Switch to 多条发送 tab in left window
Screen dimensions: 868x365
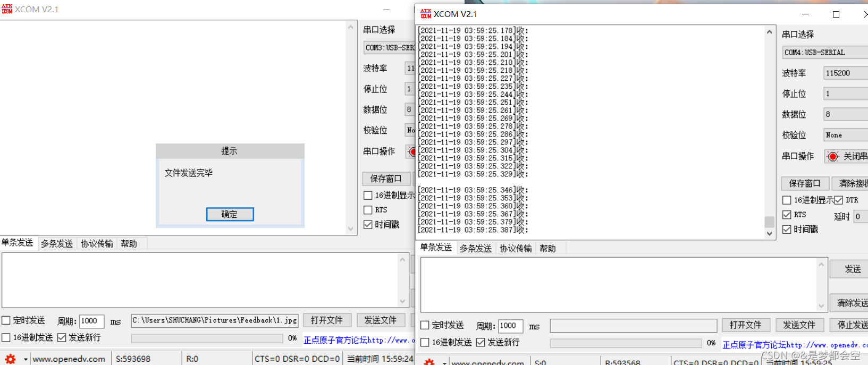coord(57,244)
